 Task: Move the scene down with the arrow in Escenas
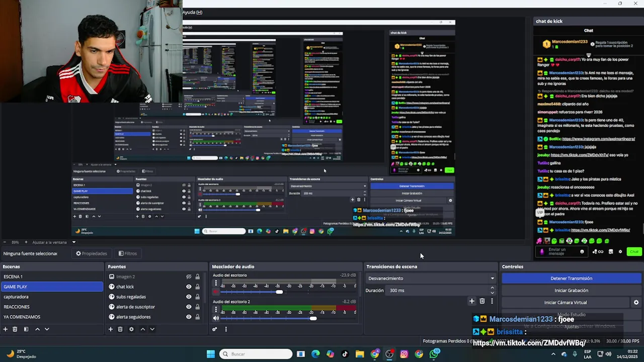[47, 329]
